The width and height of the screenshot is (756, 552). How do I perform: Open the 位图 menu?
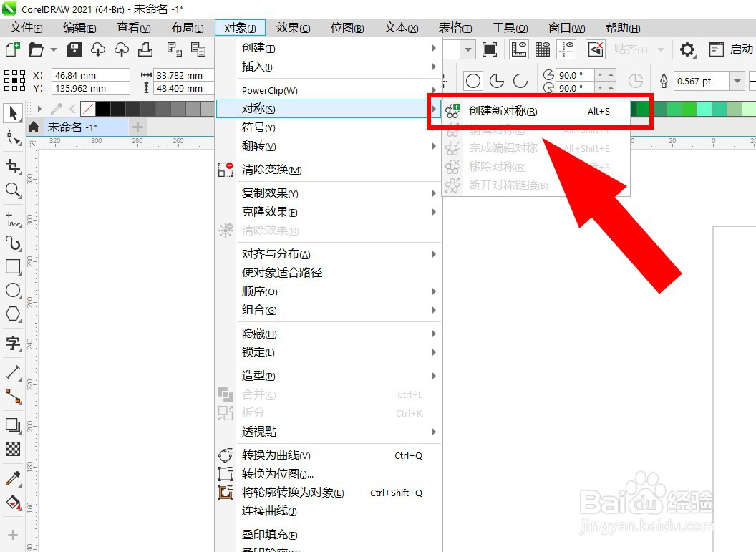pyautogui.click(x=347, y=28)
